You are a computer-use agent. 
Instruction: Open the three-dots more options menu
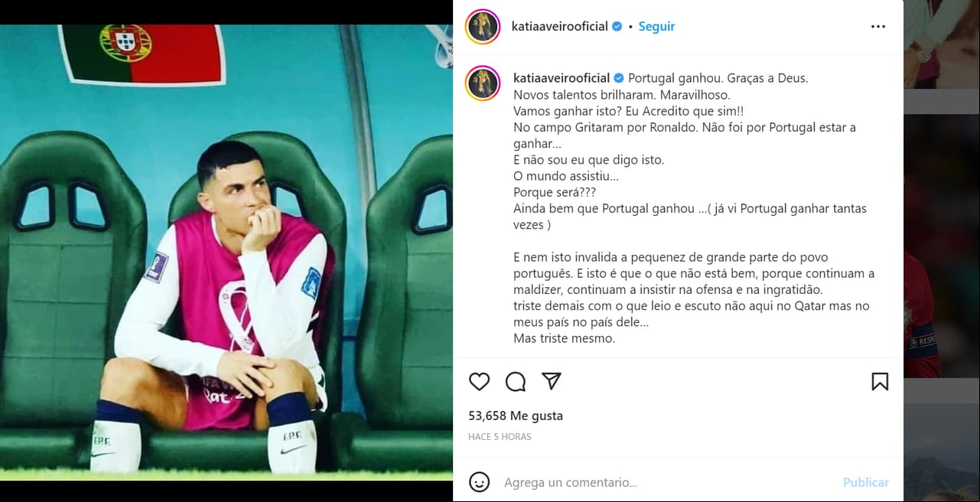point(878,26)
